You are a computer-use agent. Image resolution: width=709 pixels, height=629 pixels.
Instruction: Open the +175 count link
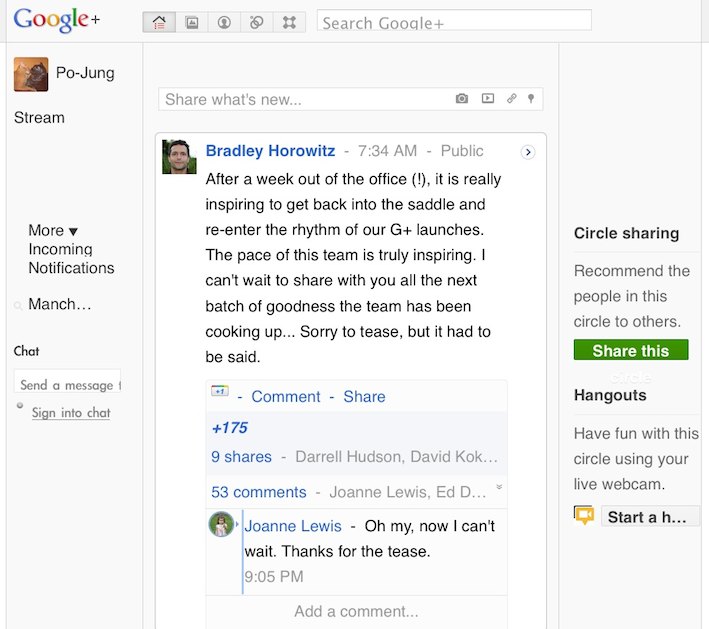[230, 428]
